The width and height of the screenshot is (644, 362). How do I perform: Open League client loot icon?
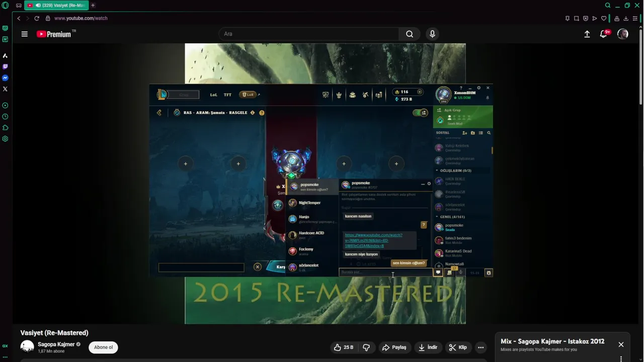click(365, 95)
